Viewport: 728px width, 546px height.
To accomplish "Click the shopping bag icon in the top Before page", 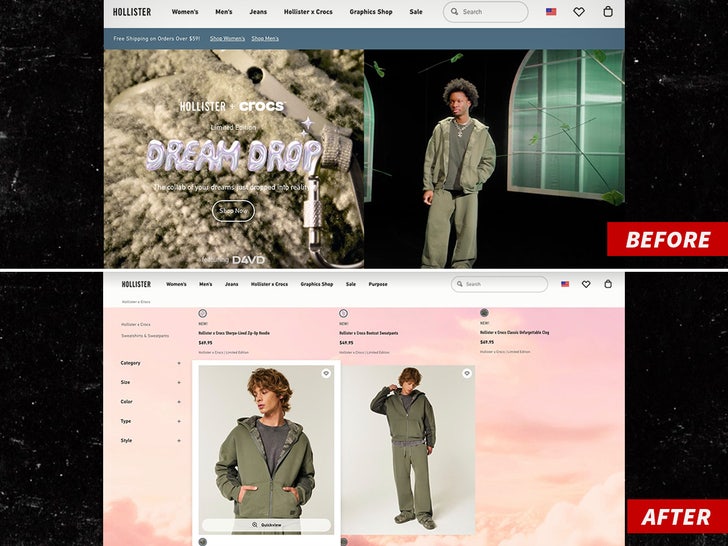I will pos(608,12).
